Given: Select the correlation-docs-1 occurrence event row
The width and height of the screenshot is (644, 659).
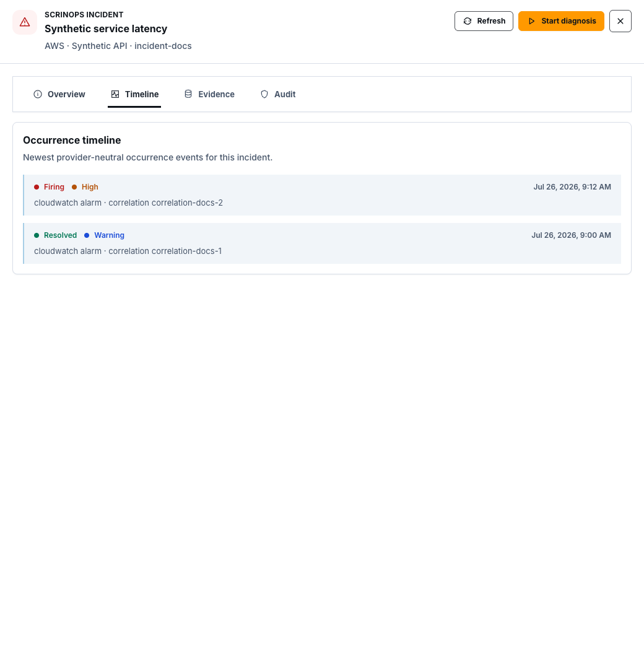Looking at the screenshot, I should click(x=322, y=243).
